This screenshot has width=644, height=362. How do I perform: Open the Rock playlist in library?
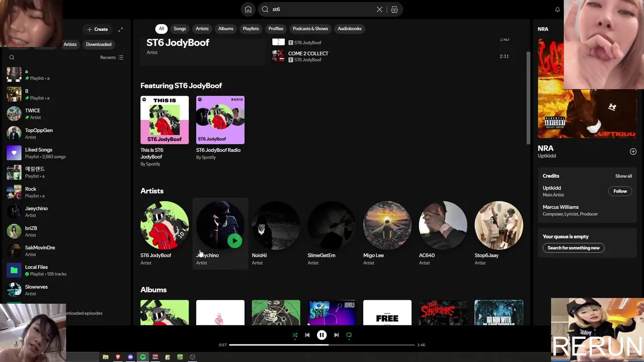65,192
